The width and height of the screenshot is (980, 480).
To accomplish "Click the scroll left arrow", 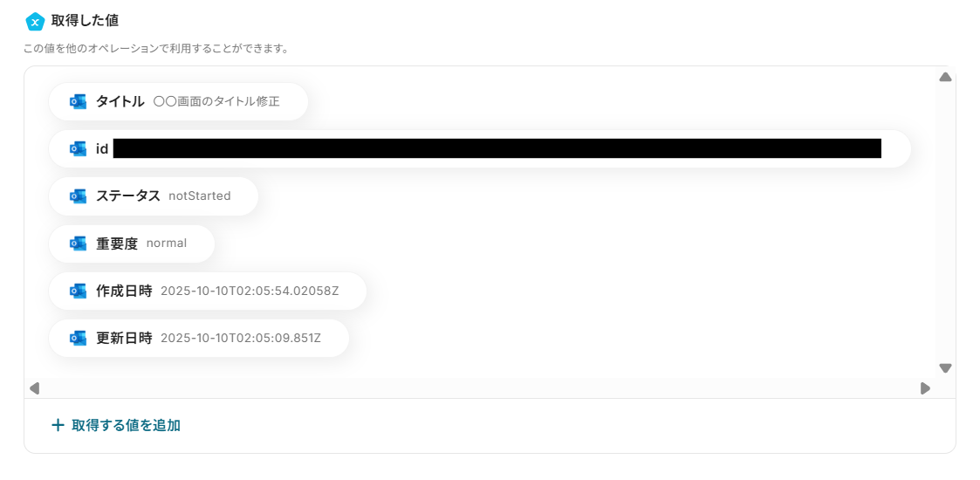I will pyautogui.click(x=34, y=388).
